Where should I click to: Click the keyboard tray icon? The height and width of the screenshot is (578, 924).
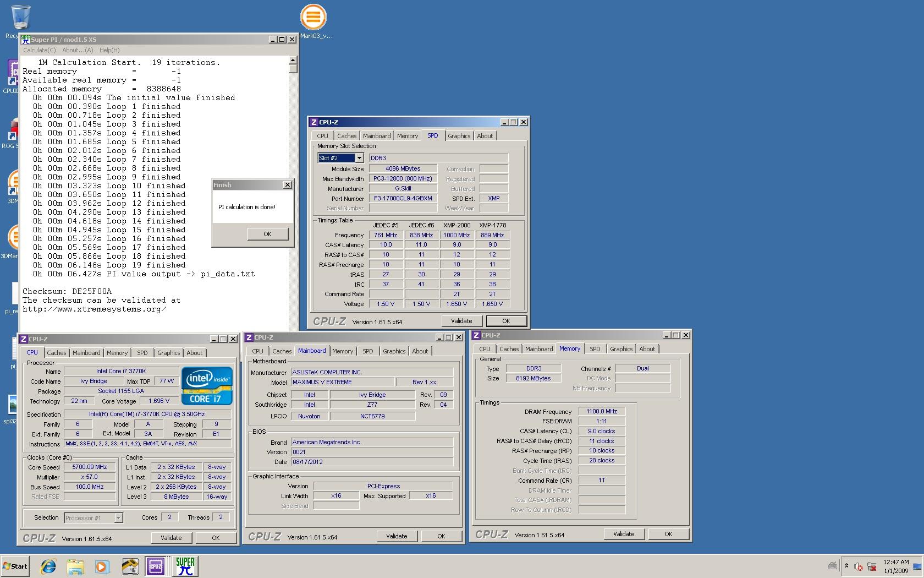pyautogui.click(x=833, y=566)
